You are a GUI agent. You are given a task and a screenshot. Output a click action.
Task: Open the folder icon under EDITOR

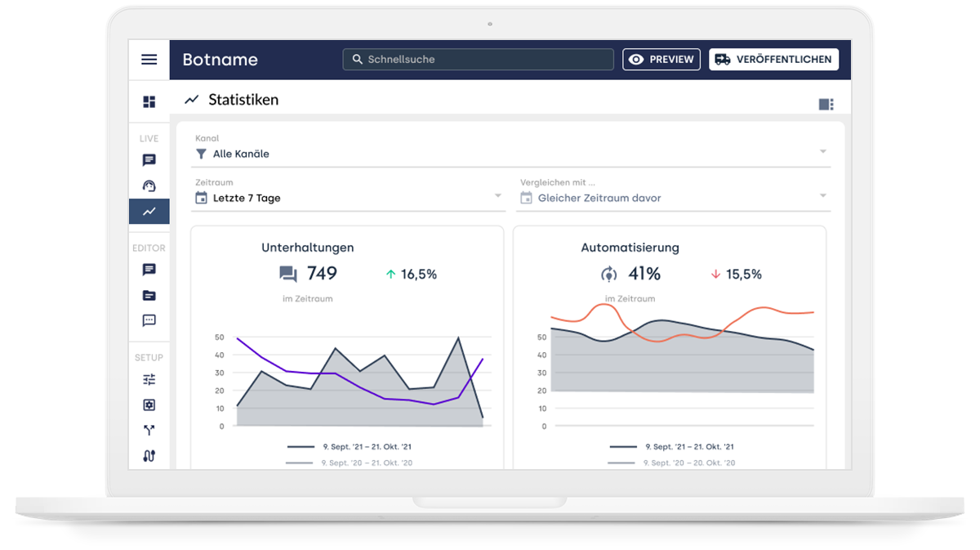pyautogui.click(x=149, y=296)
